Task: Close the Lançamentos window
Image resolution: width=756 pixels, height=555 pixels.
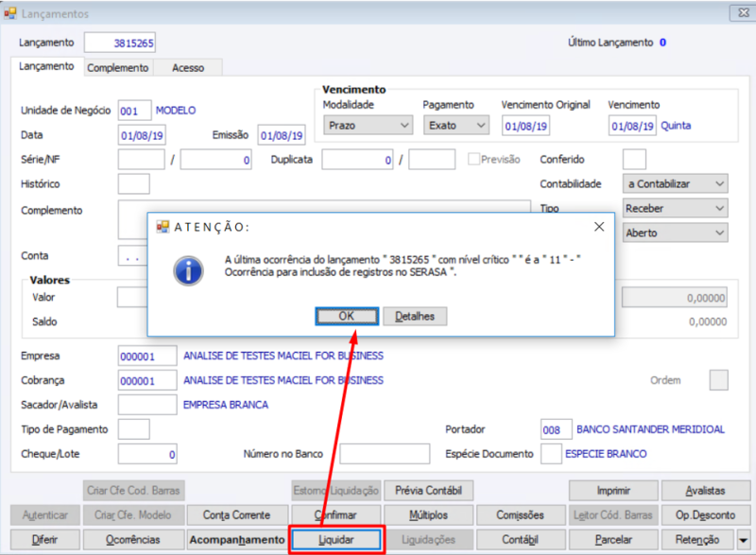Action: [743, 13]
